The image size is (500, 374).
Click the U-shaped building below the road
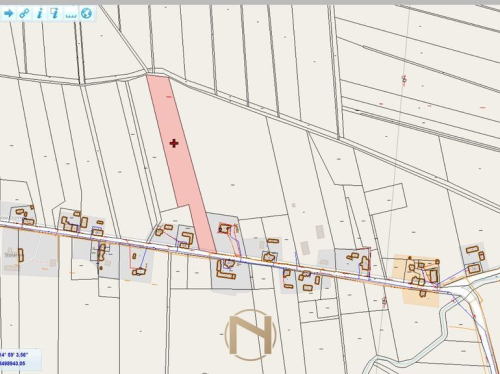(226, 269)
